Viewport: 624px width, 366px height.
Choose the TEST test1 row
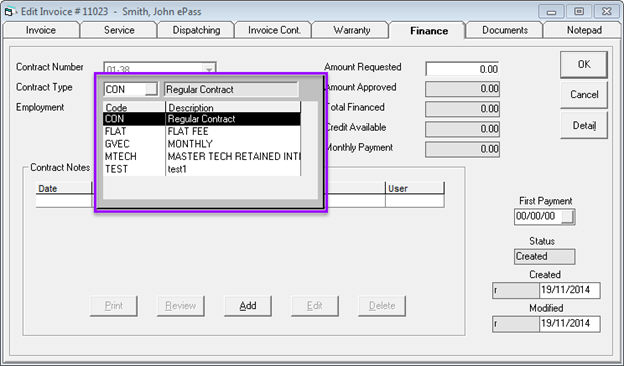tap(202, 169)
